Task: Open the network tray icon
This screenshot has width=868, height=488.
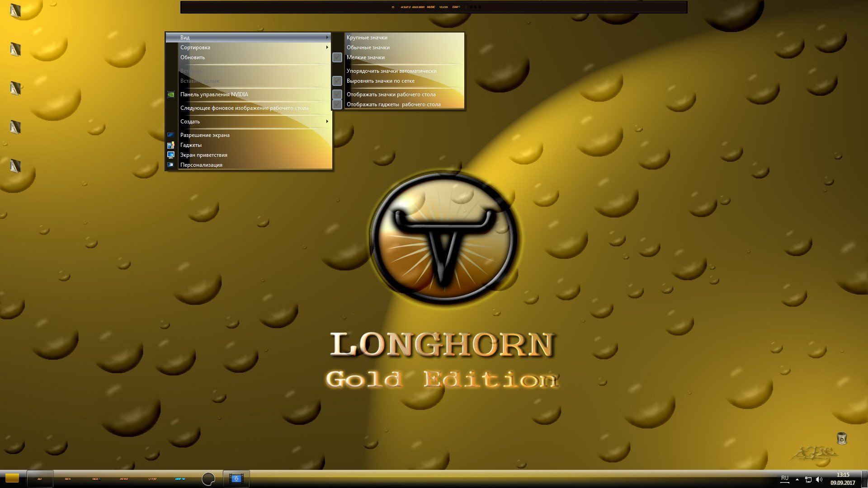Action: pos(808,479)
